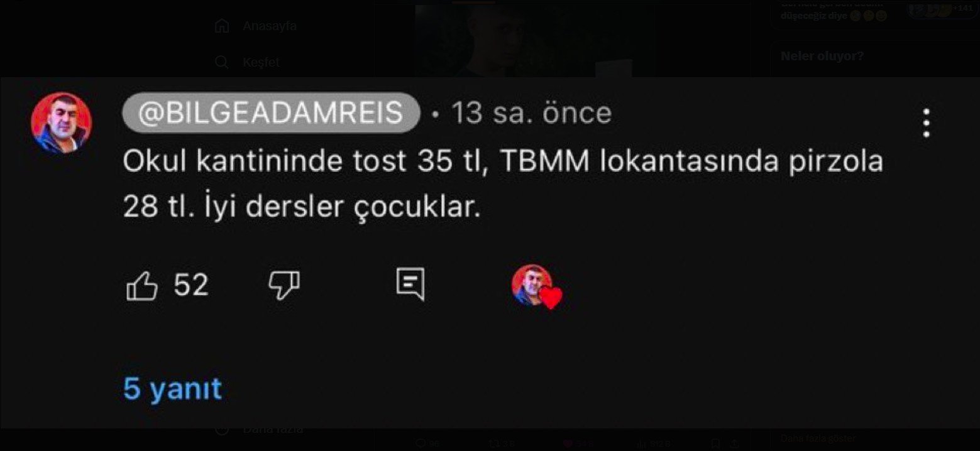Viewport: 980px width, 451px height.
Task: Click Daha fazla göster link
Action: click(818, 438)
